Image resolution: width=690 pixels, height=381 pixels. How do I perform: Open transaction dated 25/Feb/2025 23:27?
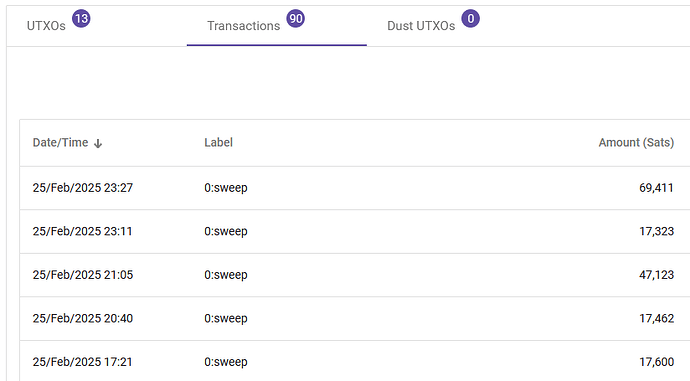pyautogui.click(x=355, y=188)
